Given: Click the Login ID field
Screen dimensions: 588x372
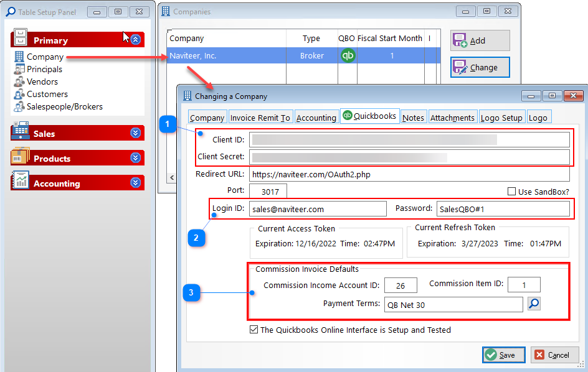Looking at the screenshot, I should click(318, 209).
